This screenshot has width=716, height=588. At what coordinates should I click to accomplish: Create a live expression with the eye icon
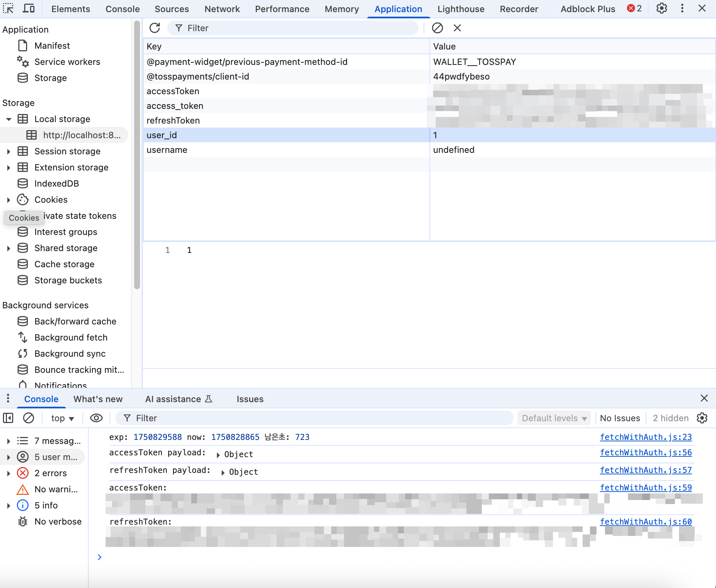pos(96,418)
